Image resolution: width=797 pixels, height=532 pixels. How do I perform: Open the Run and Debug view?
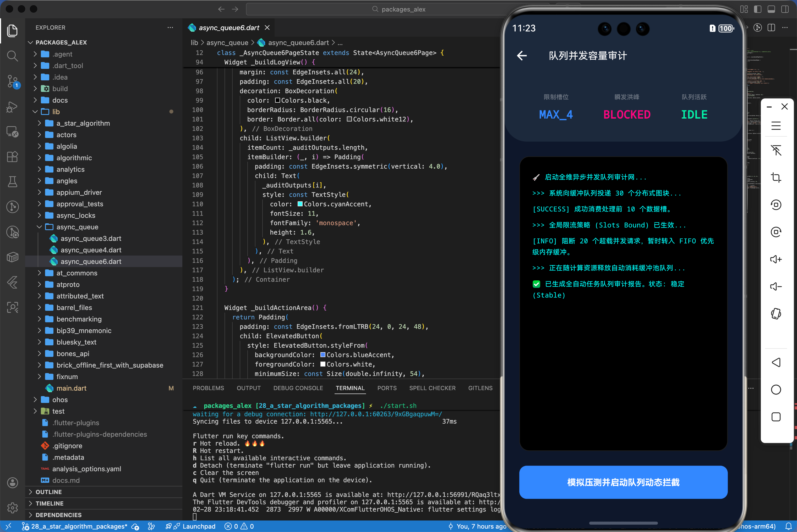click(13, 107)
